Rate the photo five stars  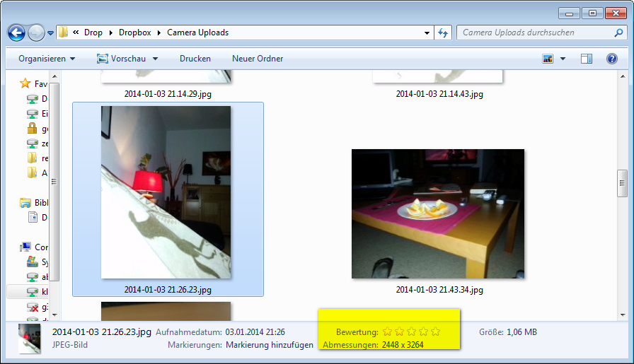tap(435, 331)
